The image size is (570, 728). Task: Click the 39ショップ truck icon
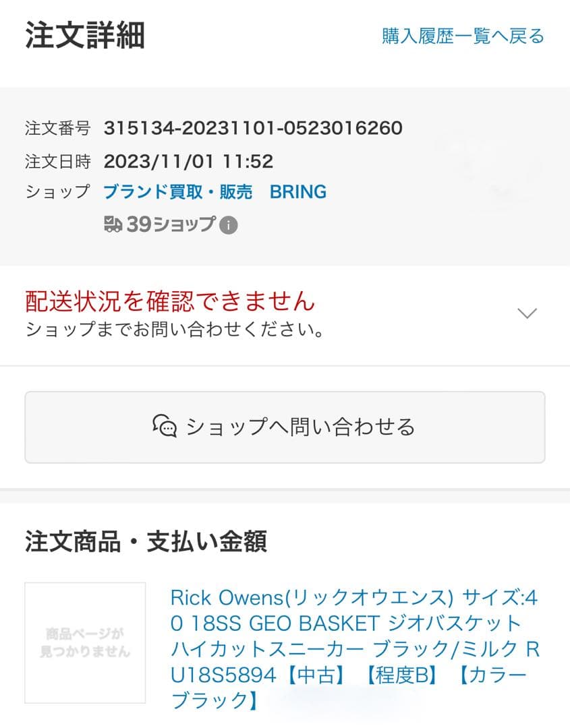pyautogui.click(x=113, y=224)
